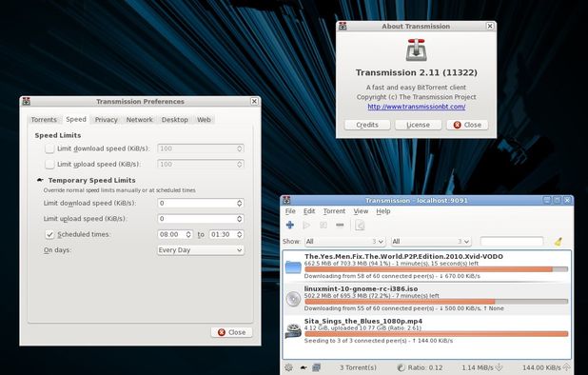Close the About Transmission dialog via Close button
Image resolution: width=588 pixels, height=375 pixels.
[x=467, y=125]
